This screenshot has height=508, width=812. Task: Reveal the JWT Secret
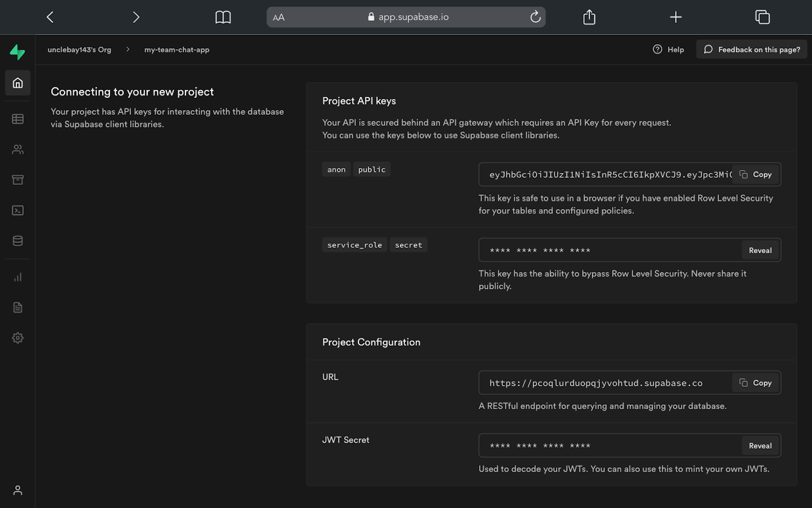point(760,445)
